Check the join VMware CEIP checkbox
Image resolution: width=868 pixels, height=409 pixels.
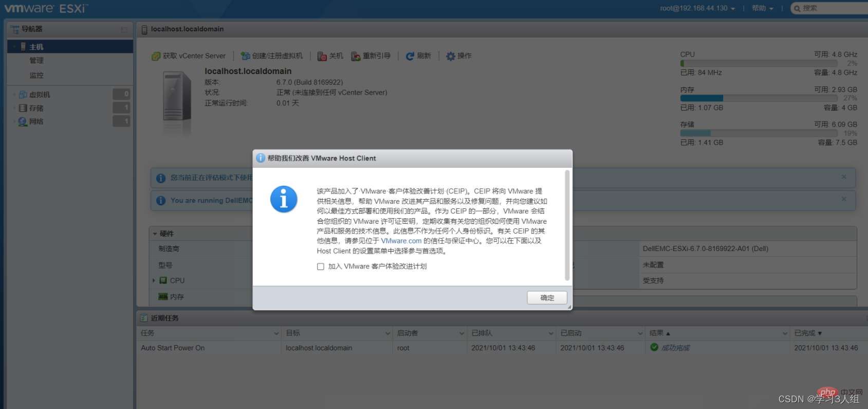(x=321, y=266)
